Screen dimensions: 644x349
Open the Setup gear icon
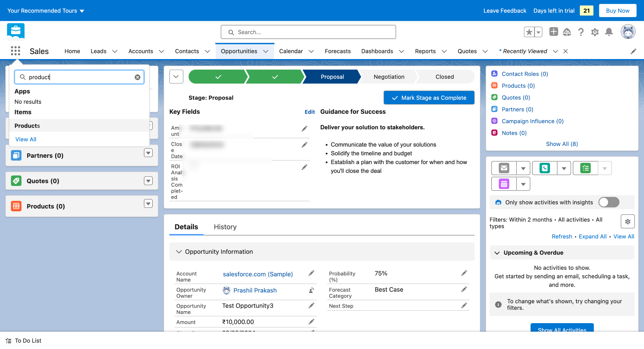(595, 32)
